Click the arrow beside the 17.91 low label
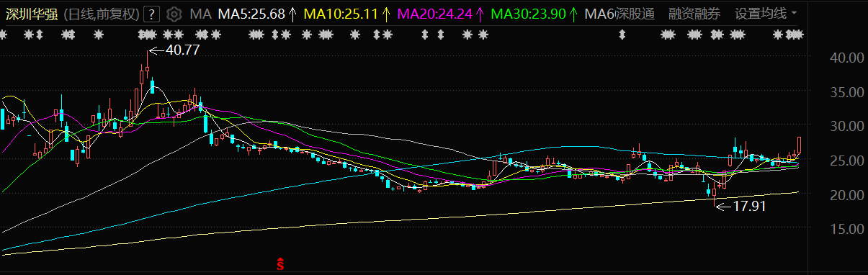 [723, 206]
